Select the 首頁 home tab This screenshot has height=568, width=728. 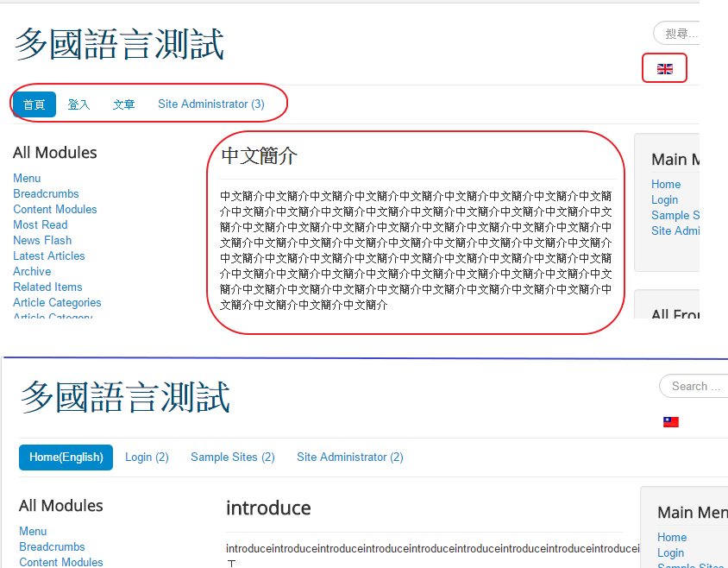(35, 104)
